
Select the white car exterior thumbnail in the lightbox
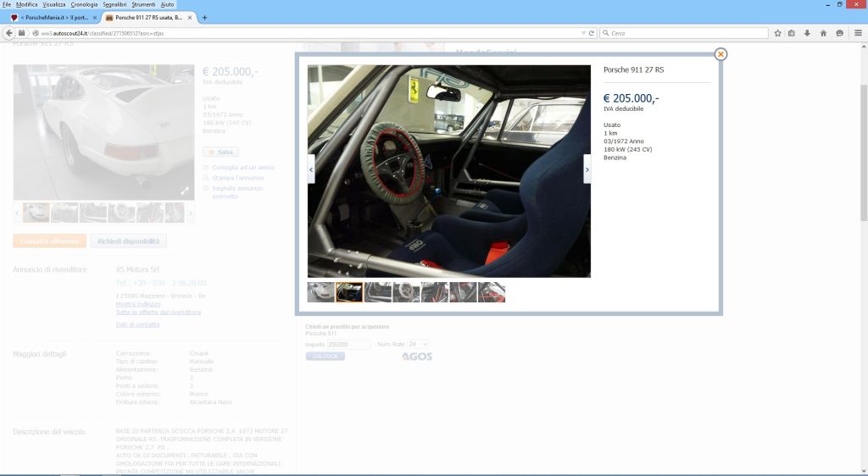[x=321, y=292]
